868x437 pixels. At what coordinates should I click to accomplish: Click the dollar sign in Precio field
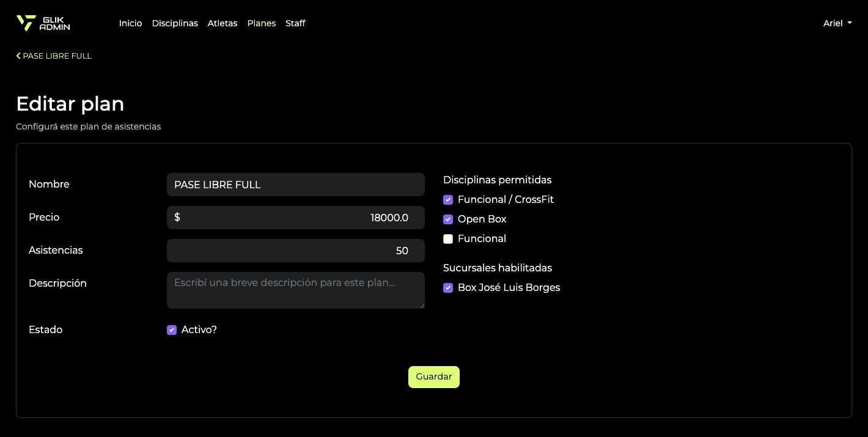[x=177, y=218]
